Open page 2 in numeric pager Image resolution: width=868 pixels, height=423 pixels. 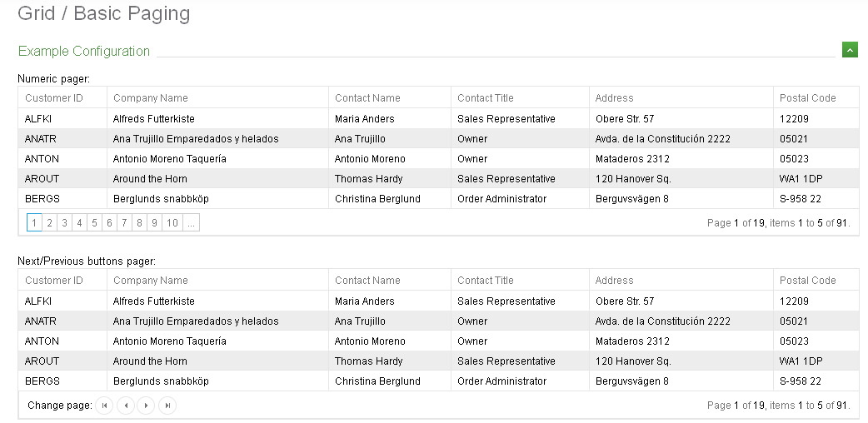point(49,223)
